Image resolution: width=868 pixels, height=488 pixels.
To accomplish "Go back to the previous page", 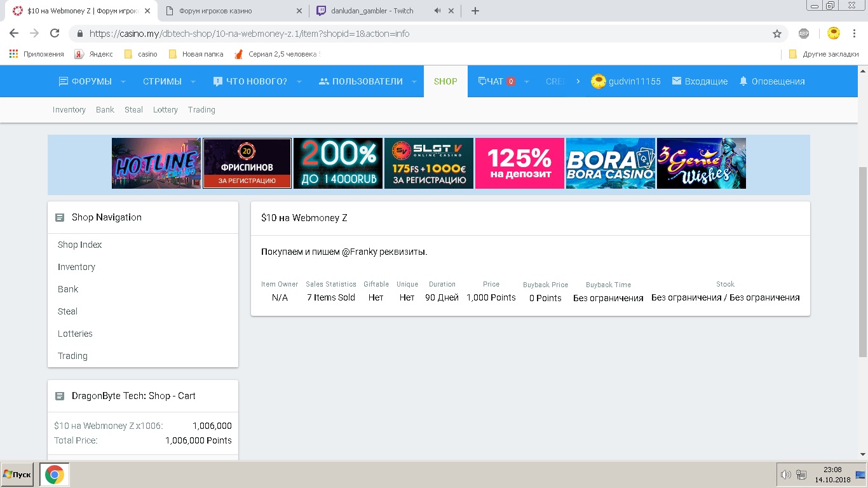I will (14, 34).
